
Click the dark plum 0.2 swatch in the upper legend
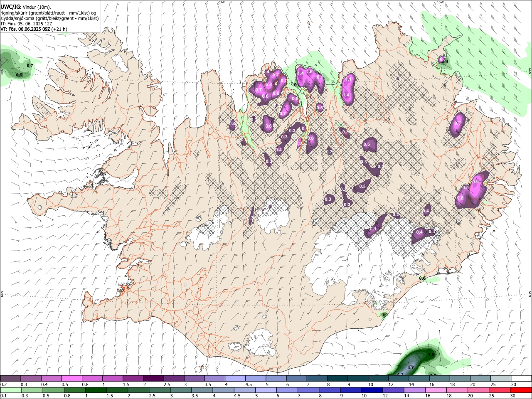tap(10, 378)
